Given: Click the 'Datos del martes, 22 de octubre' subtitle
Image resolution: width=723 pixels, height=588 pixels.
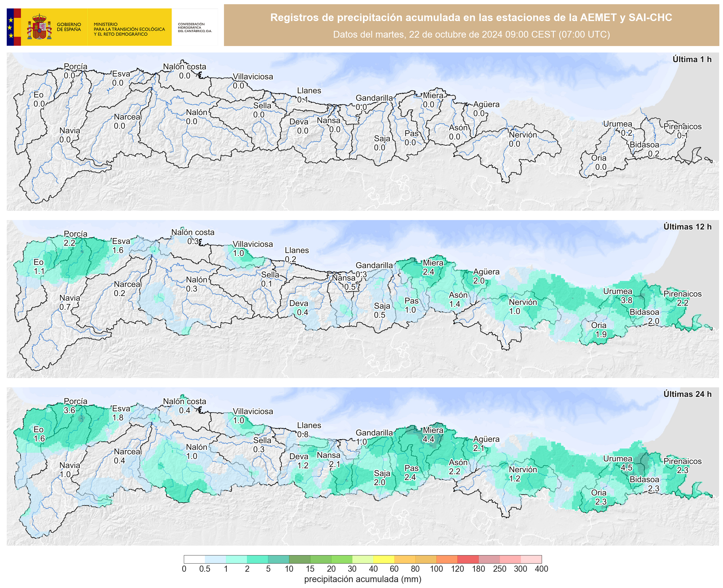Looking at the screenshot, I should [x=471, y=35].
